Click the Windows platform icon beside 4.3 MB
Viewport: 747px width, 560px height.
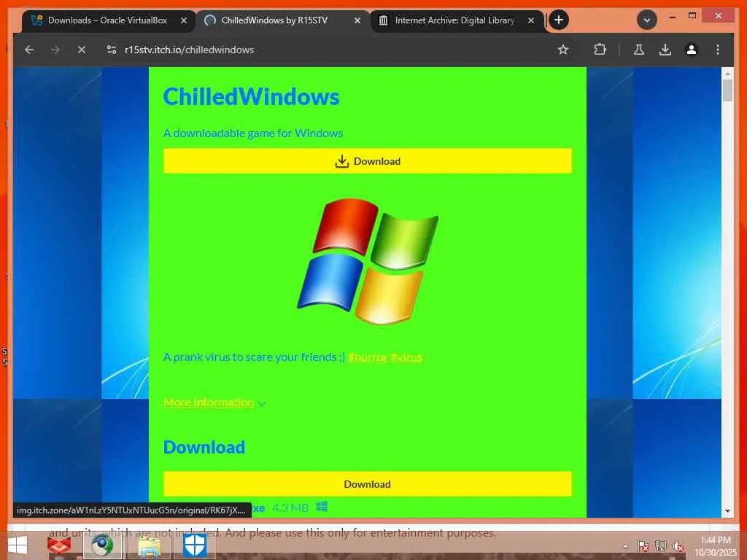322,507
